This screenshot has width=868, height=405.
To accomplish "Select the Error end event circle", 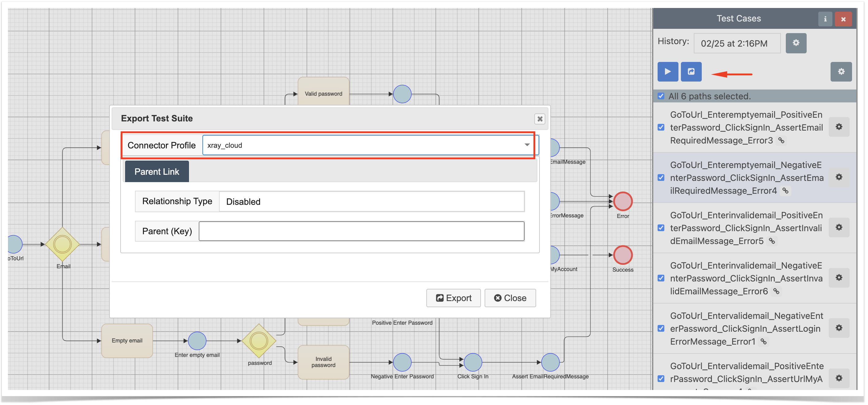I will 623,201.
